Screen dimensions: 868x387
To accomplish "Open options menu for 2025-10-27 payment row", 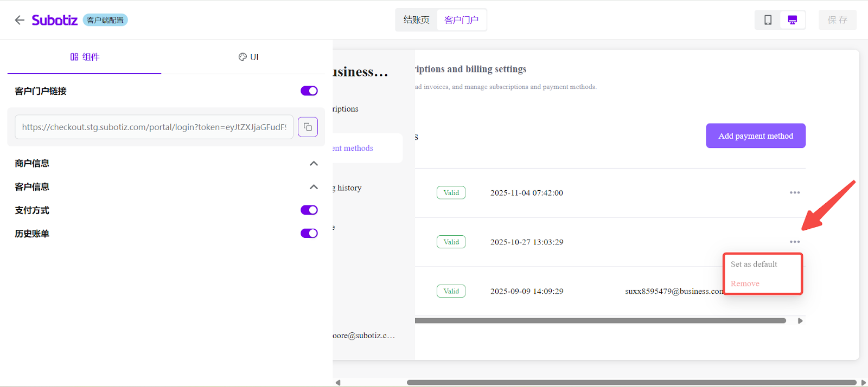I will tap(795, 242).
